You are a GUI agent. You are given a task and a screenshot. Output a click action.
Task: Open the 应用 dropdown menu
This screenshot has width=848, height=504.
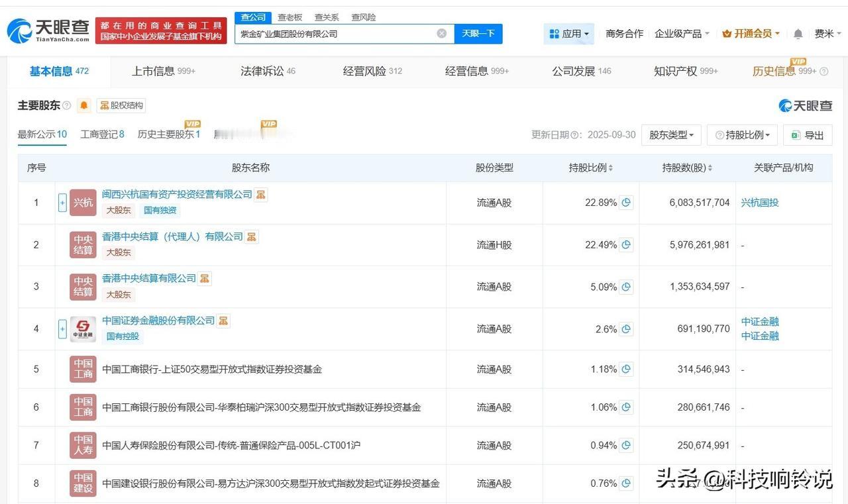[x=568, y=34]
